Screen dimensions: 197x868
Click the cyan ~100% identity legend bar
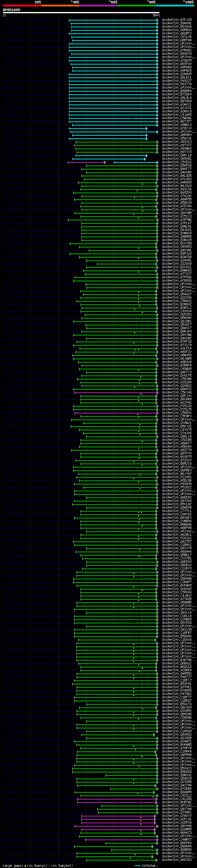click(175, 6)
